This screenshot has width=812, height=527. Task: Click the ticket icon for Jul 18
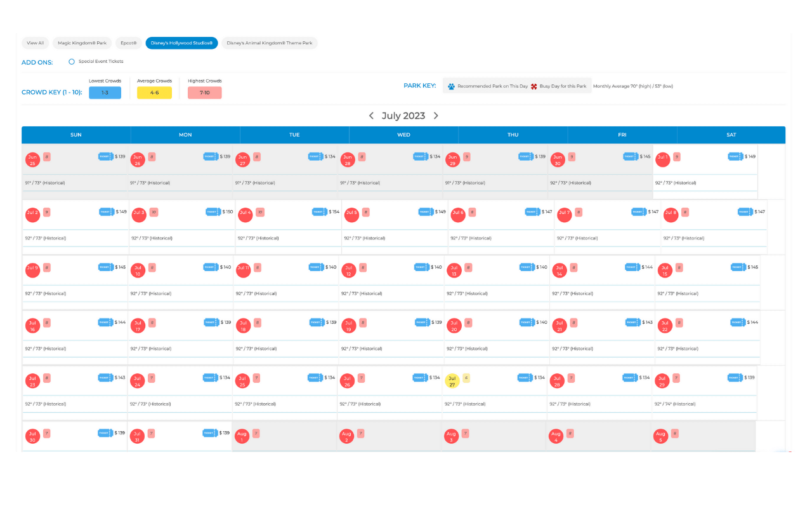coord(317,322)
